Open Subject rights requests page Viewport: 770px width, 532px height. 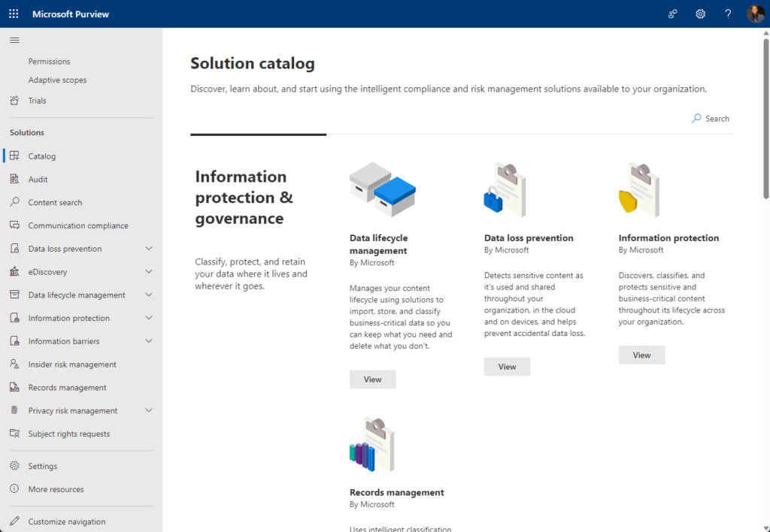(x=68, y=434)
